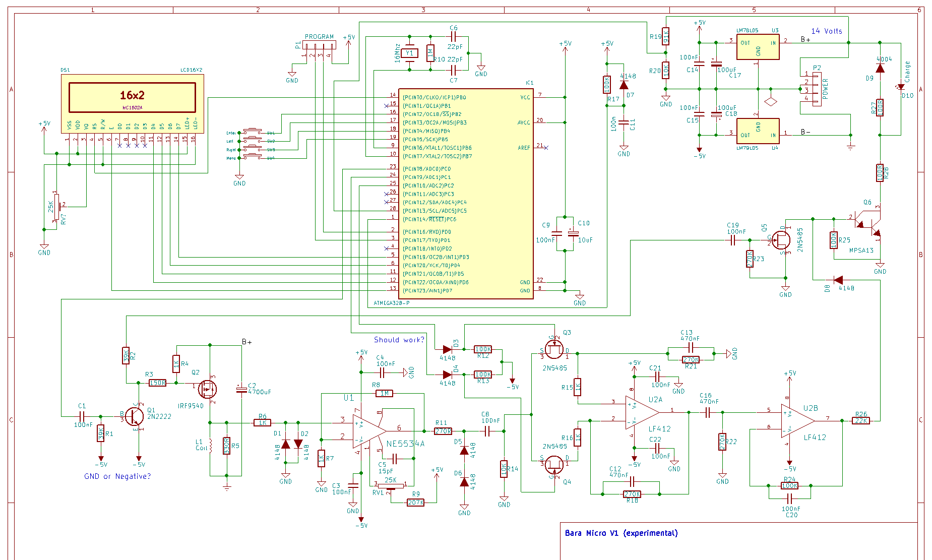
Task: Click the "(PCINT16/RXD)PD0" pin label
Action: click(x=426, y=232)
